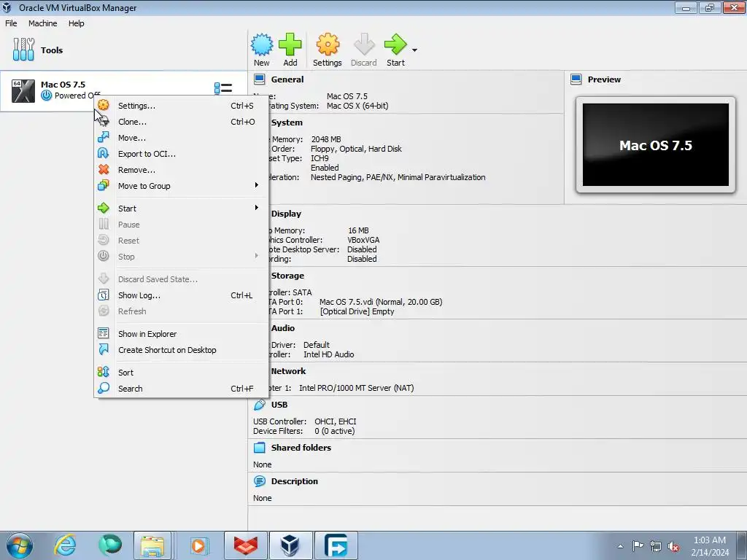Image resolution: width=747 pixels, height=560 pixels.
Task: Click the Tools icon in left panel
Action: [24, 50]
